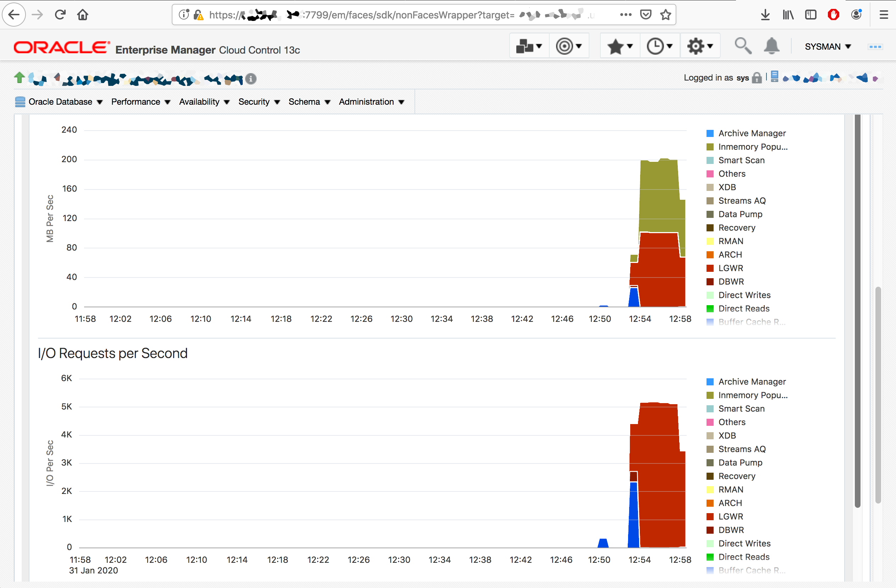Open SYSMAN user menu
The height and width of the screenshot is (588, 896).
pyautogui.click(x=828, y=46)
